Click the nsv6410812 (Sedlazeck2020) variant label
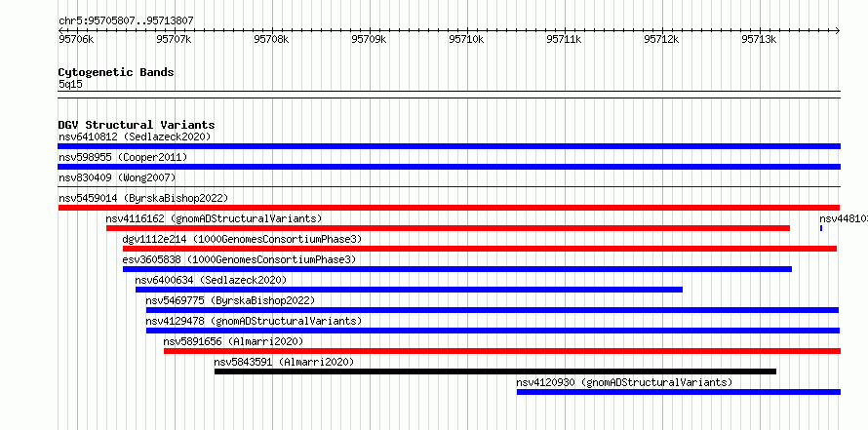The image size is (868, 430). pos(135,137)
